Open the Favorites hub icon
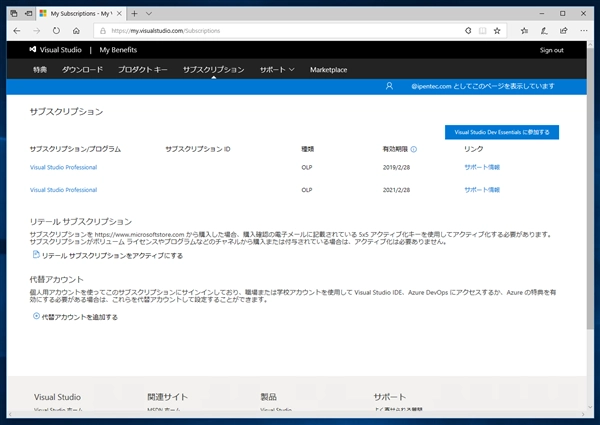600x425 pixels. 524,31
